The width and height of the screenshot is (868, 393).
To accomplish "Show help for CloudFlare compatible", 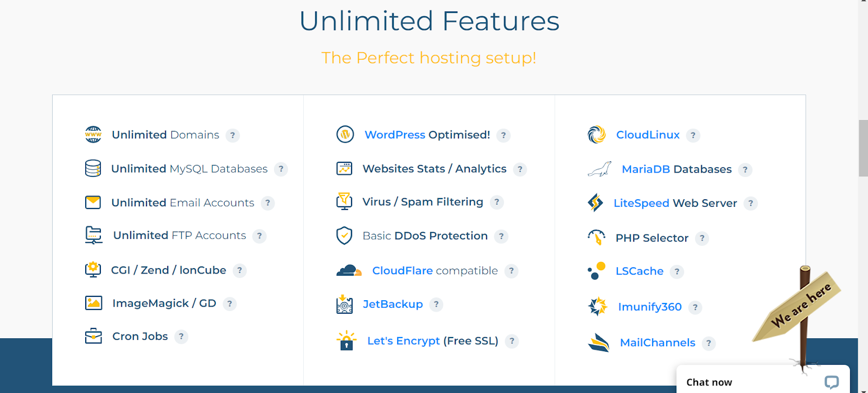I will point(511,271).
